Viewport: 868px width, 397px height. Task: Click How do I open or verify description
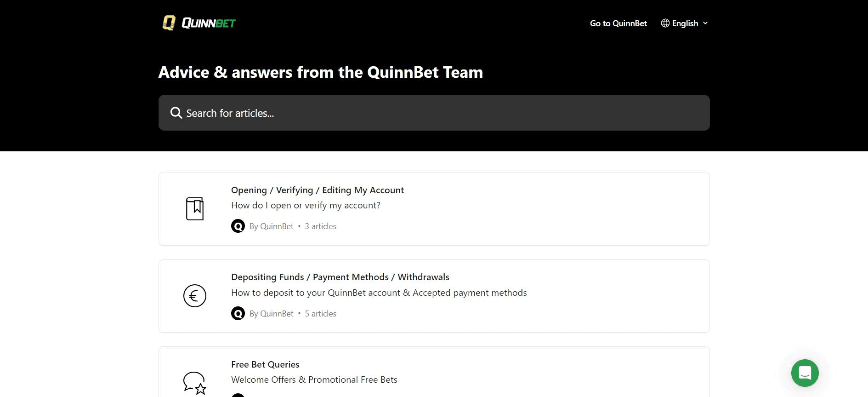tap(306, 205)
